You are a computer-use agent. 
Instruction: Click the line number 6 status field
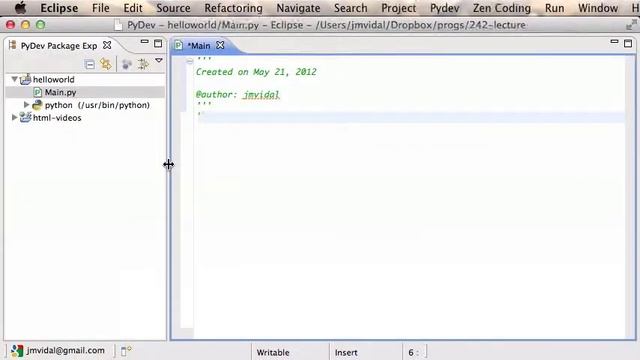tap(413, 352)
